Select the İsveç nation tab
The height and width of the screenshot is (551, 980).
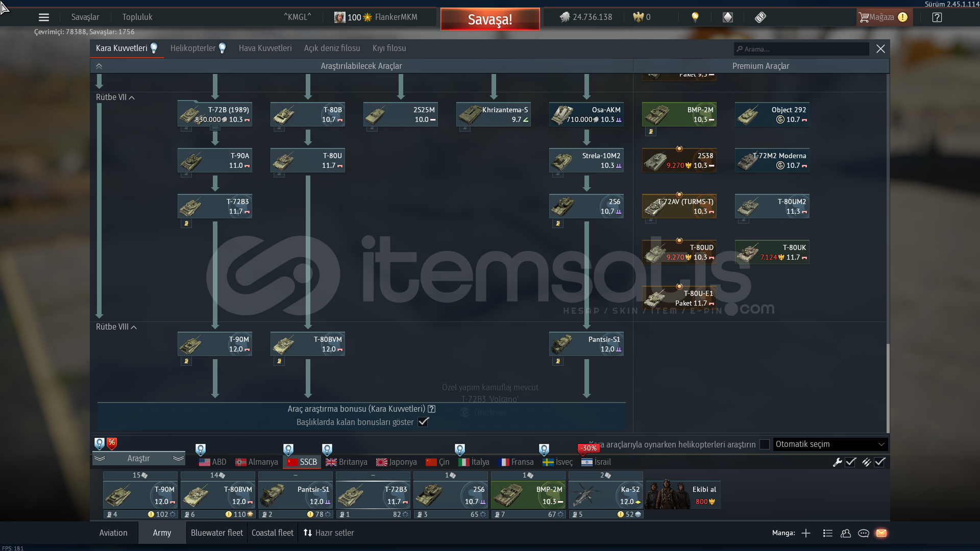558,462
